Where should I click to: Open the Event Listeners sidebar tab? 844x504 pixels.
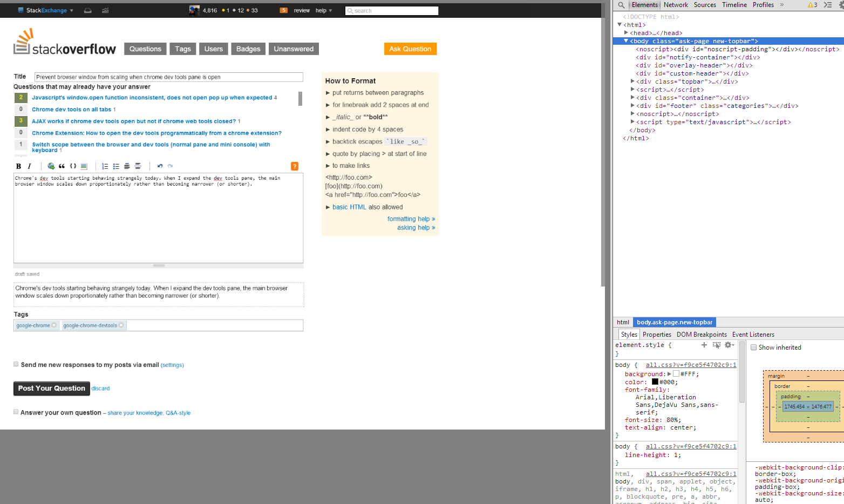[x=753, y=335]
